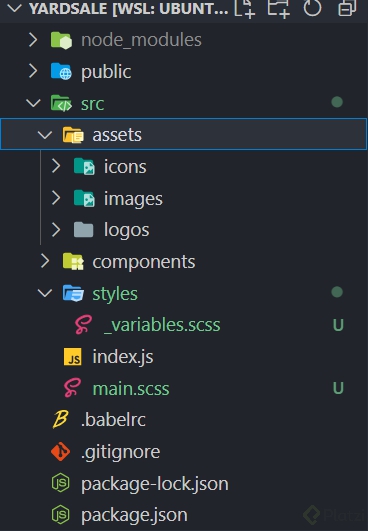Open the _variables.scss file
368x531 pixels.
pyautogui.click(x=162, y=325)
